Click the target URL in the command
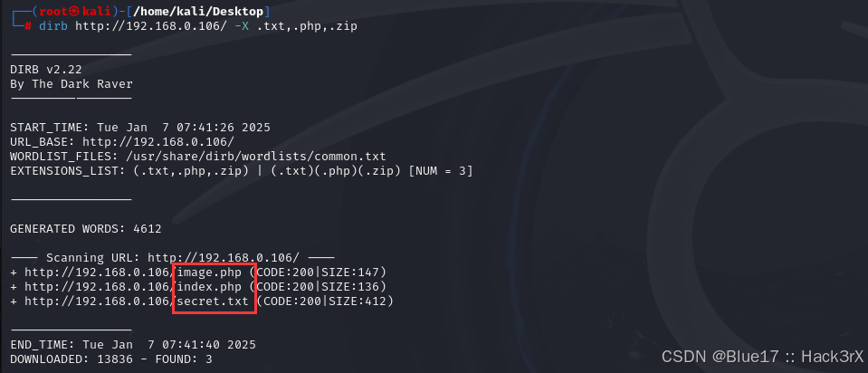Viewport: 868px width, 373px height. point(151,26)
